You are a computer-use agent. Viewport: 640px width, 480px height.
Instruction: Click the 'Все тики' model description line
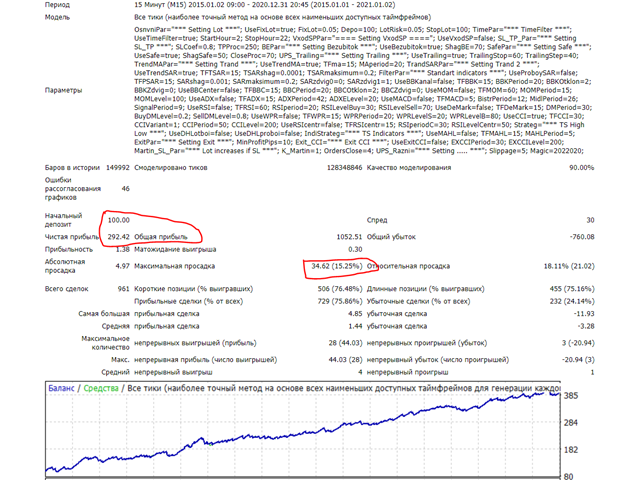(282, 17)
